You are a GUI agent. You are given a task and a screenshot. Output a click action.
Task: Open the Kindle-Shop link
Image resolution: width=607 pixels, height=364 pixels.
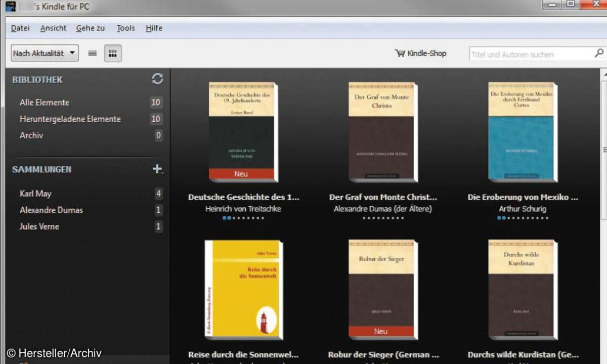click(x=420, y=53)
